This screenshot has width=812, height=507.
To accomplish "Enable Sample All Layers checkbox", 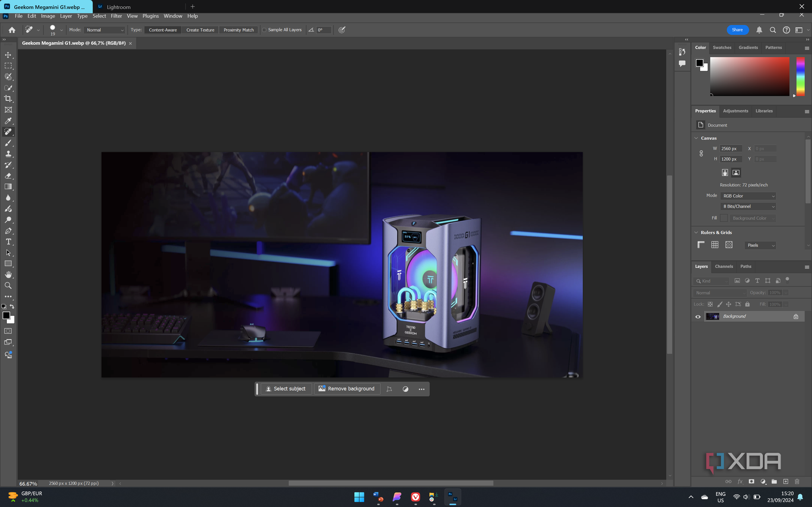I will [x=264, y=30].
